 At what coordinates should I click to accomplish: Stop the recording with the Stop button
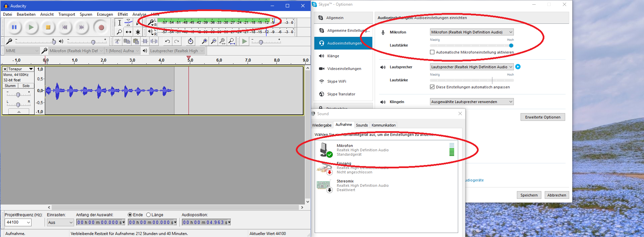pos(48,27)
